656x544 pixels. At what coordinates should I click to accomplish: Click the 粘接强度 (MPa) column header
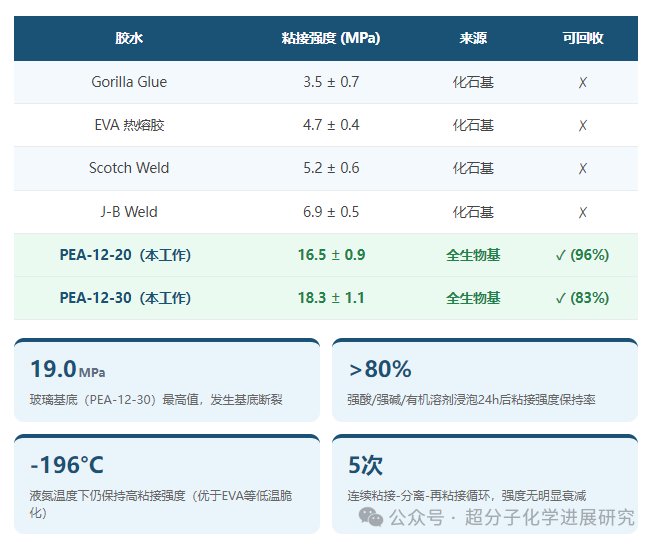tap(331, 38)
